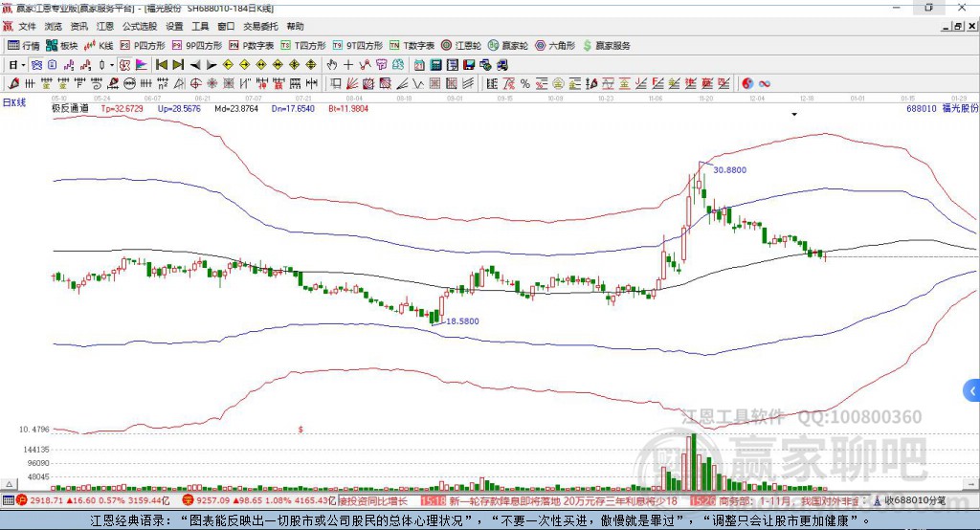Screen dimensions: 980x530
Task: Select the red fan-lines angle tool
Action: coord(352,84)
